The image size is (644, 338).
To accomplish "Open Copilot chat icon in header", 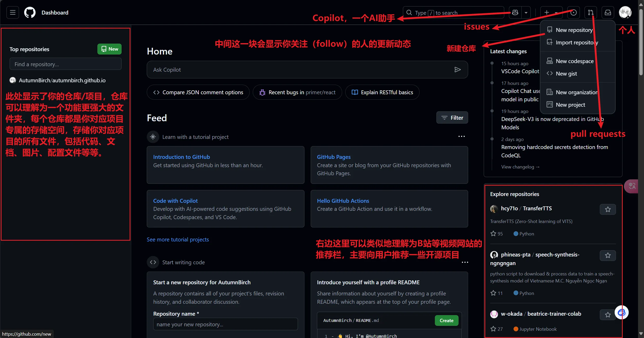I will (515, 12).
